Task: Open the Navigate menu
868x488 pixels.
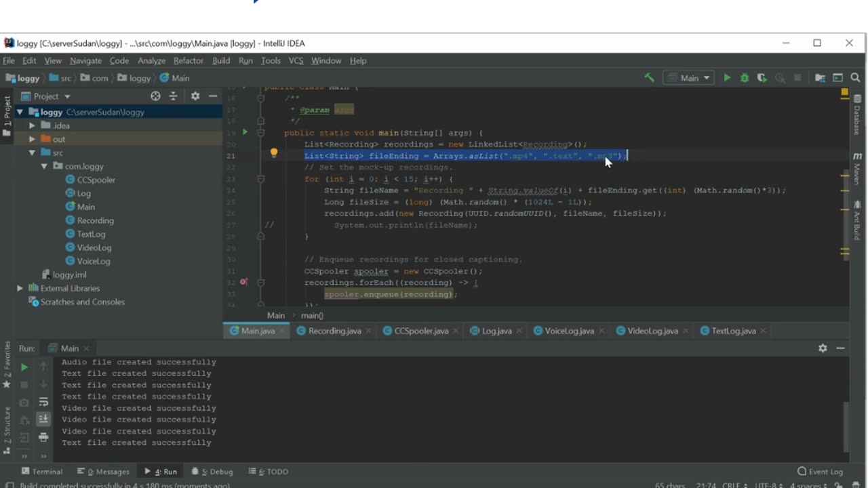Action: coord(85,60)
